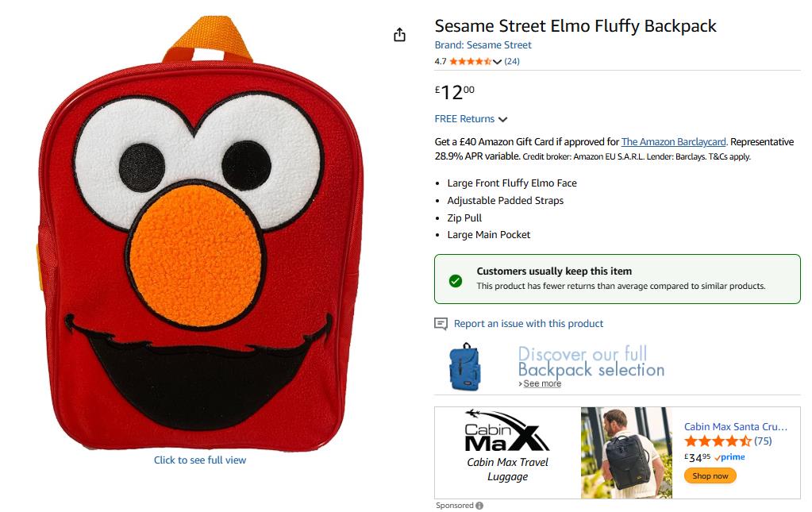812x512 pixels.
Task: Open the 24 customer reviews link
Action: [512, 61]
